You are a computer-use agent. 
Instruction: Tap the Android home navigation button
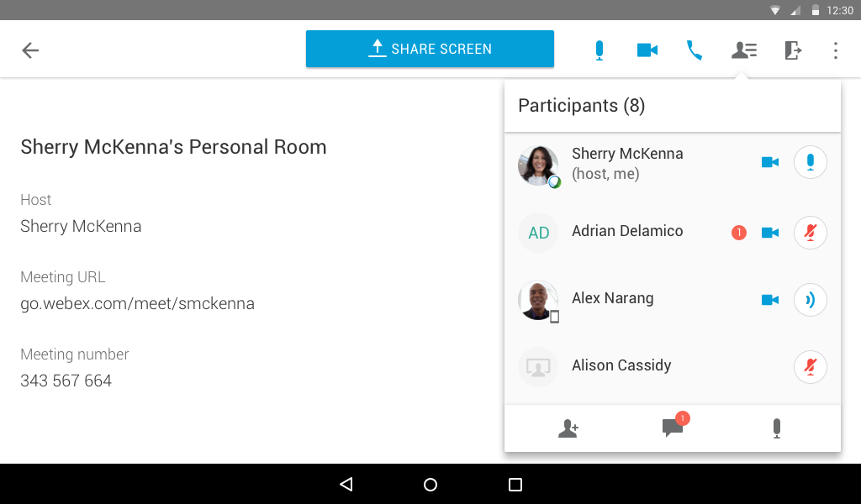tap(430, 484)
